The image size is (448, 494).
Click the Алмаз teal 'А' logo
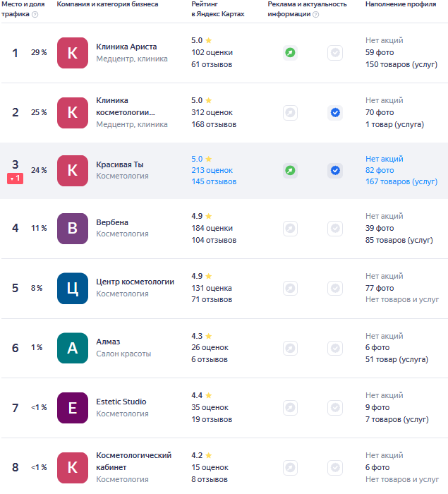73,348
